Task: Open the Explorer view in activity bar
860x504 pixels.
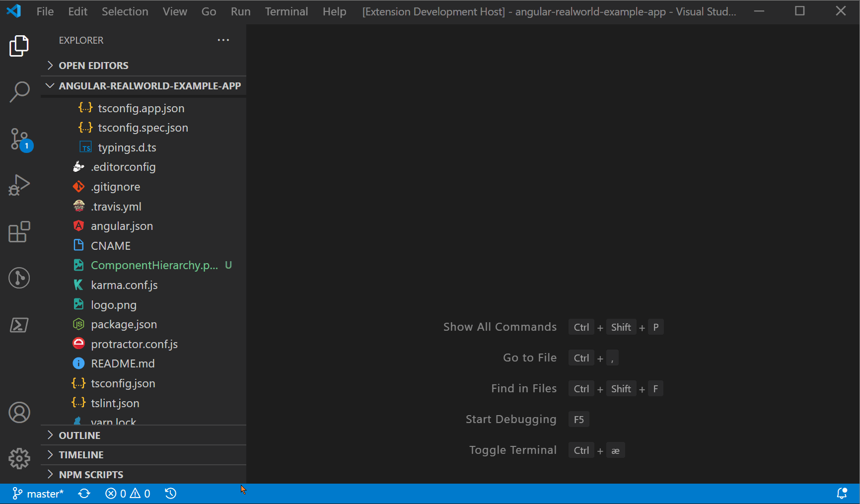Action: click(x=19, y=46)
